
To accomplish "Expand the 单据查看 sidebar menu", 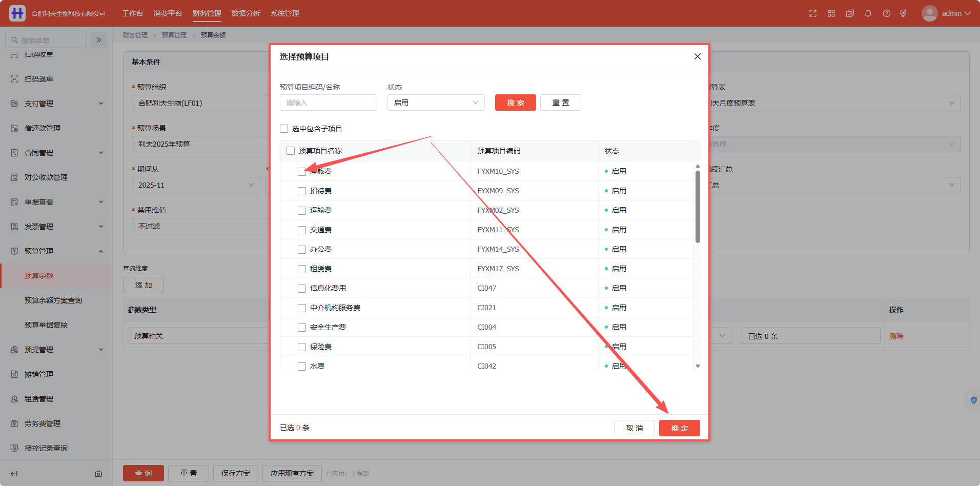I will pos(101,202).
